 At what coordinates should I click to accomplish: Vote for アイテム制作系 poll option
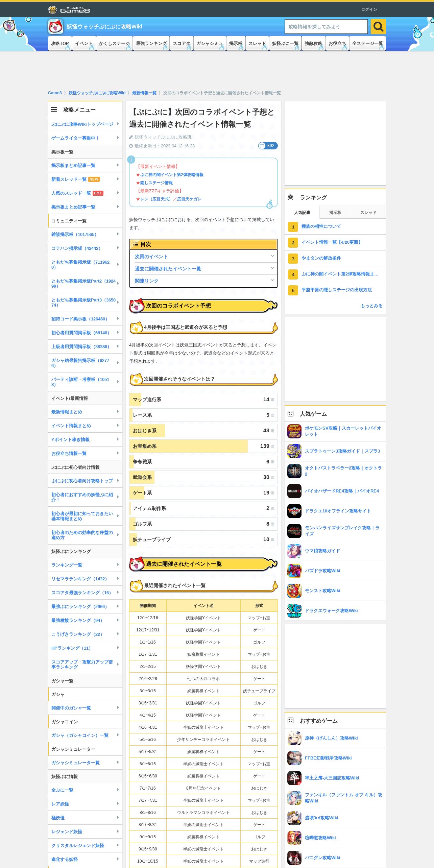pos(203,508)
